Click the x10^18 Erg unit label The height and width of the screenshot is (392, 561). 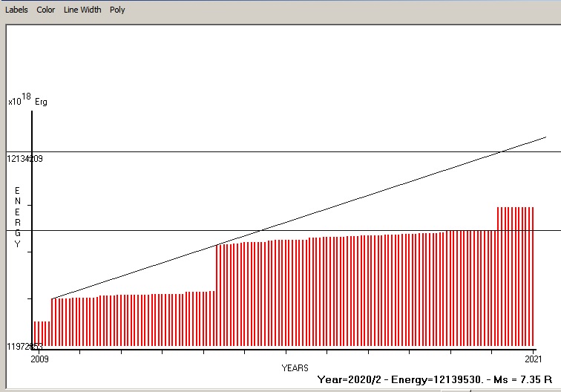coord(27,100)
